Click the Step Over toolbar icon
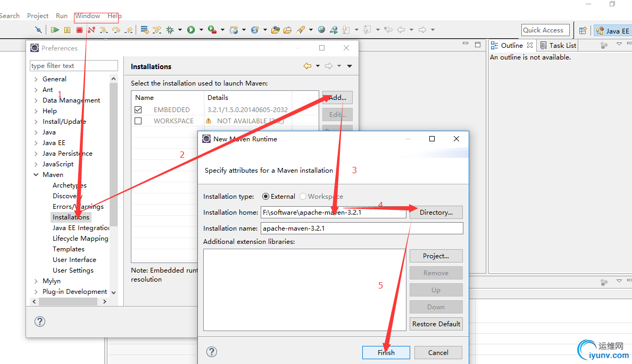The height and width of the screenshot is (364, 632). tap(116, 30)
